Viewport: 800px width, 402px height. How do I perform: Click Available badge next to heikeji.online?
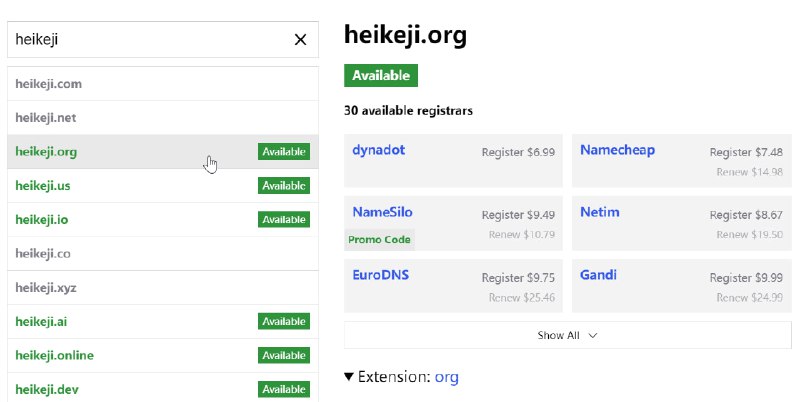(284, 355)
